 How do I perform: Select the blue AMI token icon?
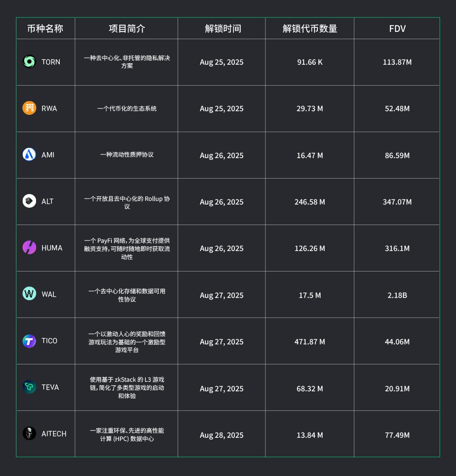(29, 155)
